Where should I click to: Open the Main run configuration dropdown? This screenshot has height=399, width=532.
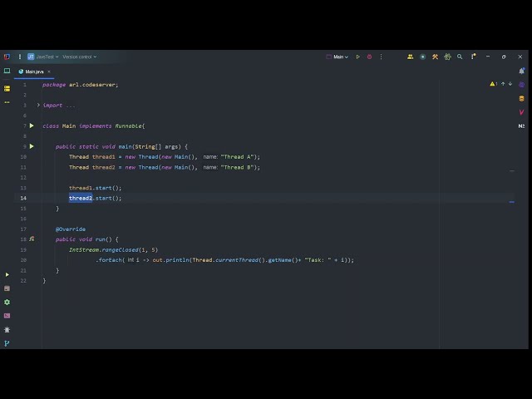[x=337, y=57]
